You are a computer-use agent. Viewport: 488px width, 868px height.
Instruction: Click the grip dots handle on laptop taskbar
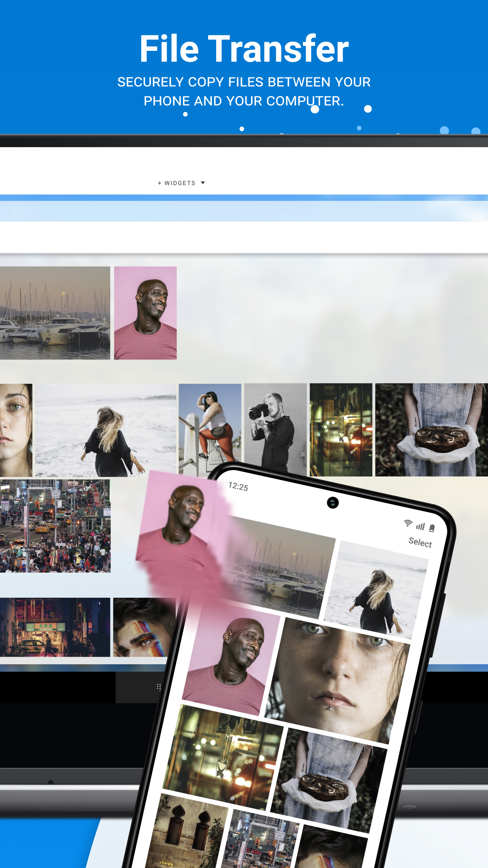click(x=159, y=687)
